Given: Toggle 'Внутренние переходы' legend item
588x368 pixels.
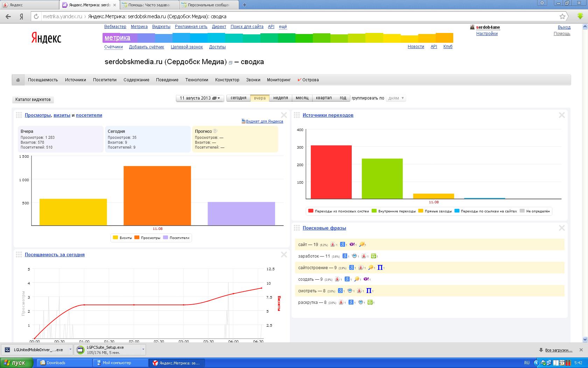Looking at the screenshot, I should point(394,211).
